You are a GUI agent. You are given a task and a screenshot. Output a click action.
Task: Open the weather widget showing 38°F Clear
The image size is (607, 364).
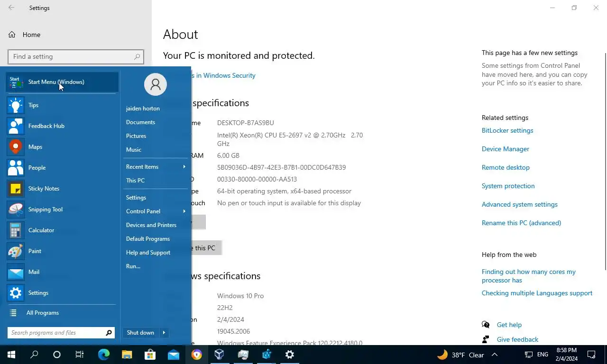click(x=460, y=355)
